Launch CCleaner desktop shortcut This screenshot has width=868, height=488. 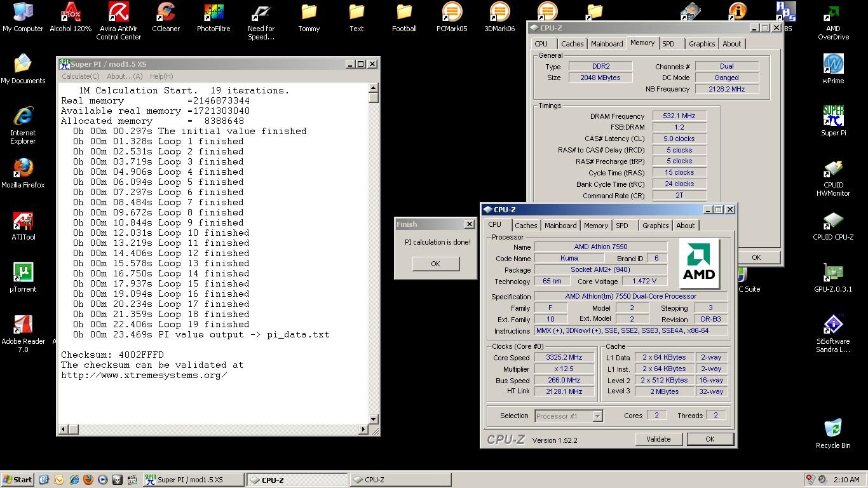166,17
